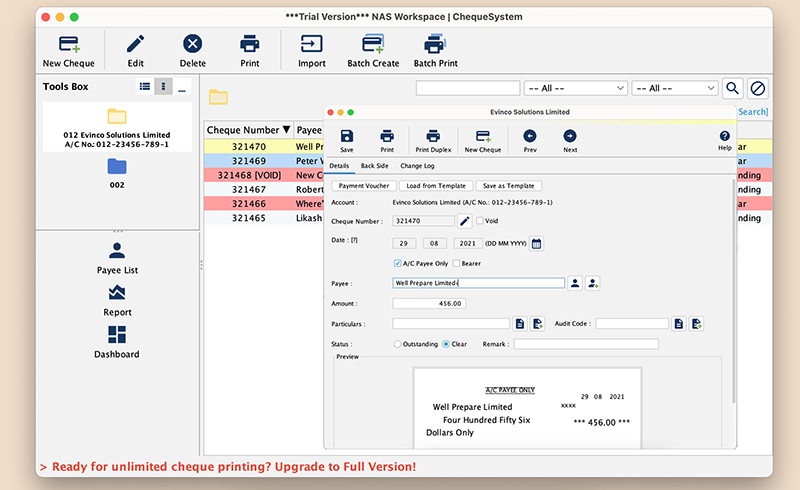
Task: Click the Remark input field
Action: 586,344
